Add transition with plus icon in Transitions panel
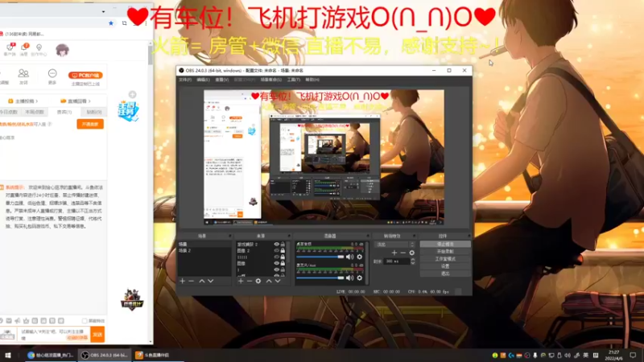The image size is (644, 362). point(394,253)
